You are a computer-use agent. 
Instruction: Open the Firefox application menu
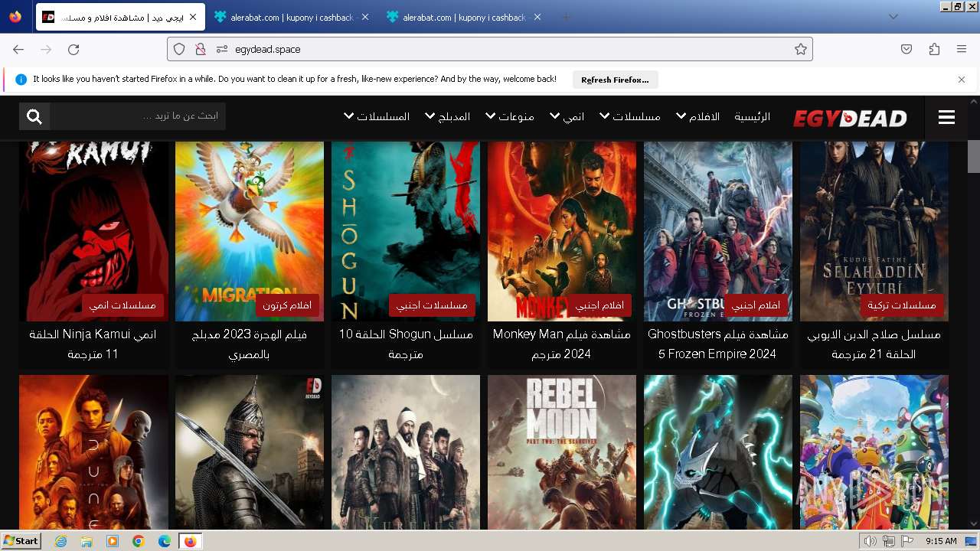tap(962, 49)
